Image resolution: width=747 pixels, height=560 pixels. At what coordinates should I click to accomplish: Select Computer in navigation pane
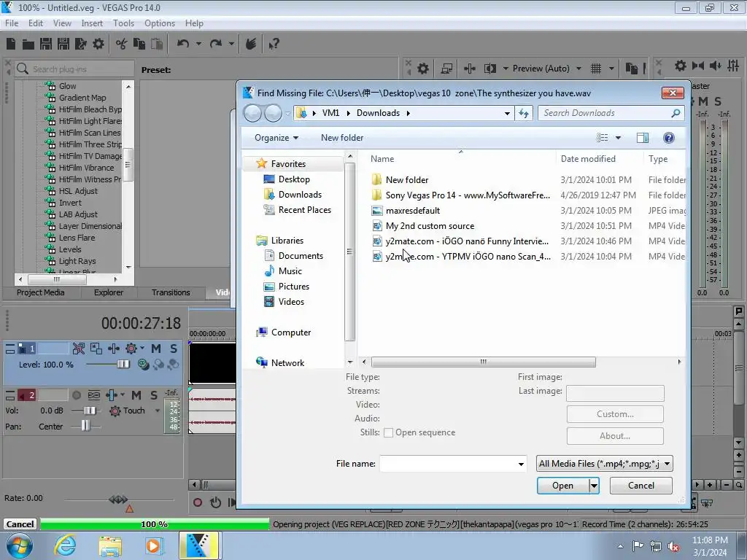pyautogui.click(x=290, y=332)
